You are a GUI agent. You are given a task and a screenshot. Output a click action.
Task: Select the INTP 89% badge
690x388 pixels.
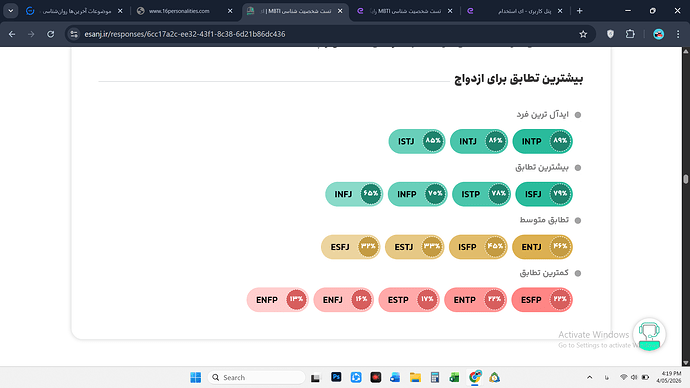pyautogui.click(x=543, y=141)
